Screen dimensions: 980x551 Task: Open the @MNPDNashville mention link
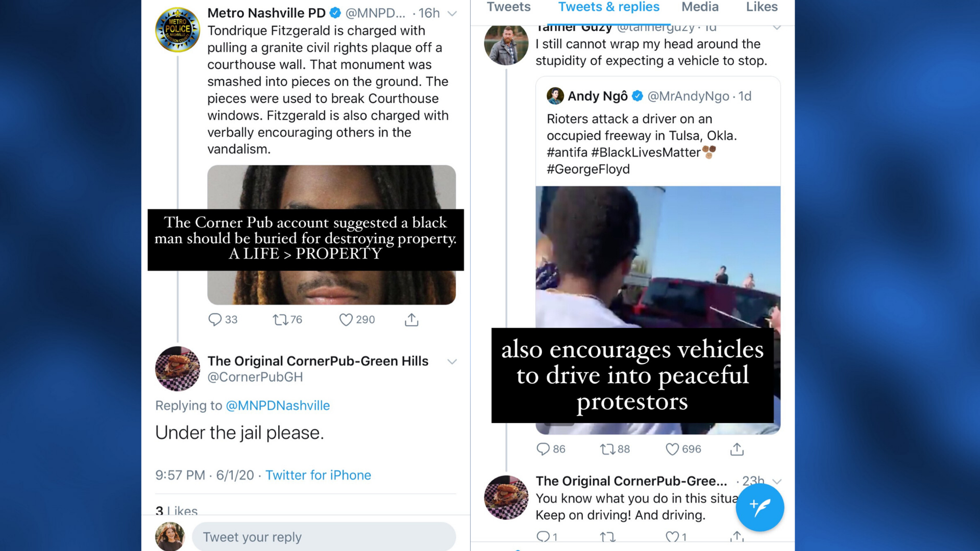pyautogui.click(x=278, y=406)
